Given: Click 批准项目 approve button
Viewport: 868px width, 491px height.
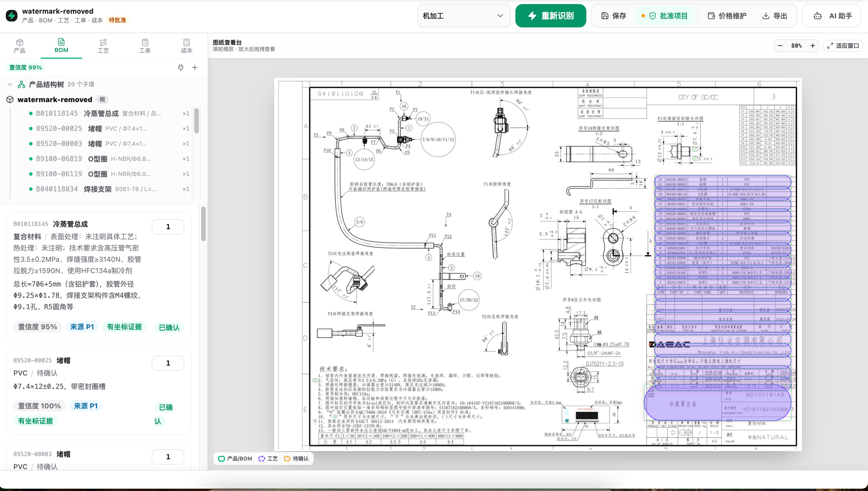Looking at the screenshot, I should (x=665, y=16).
